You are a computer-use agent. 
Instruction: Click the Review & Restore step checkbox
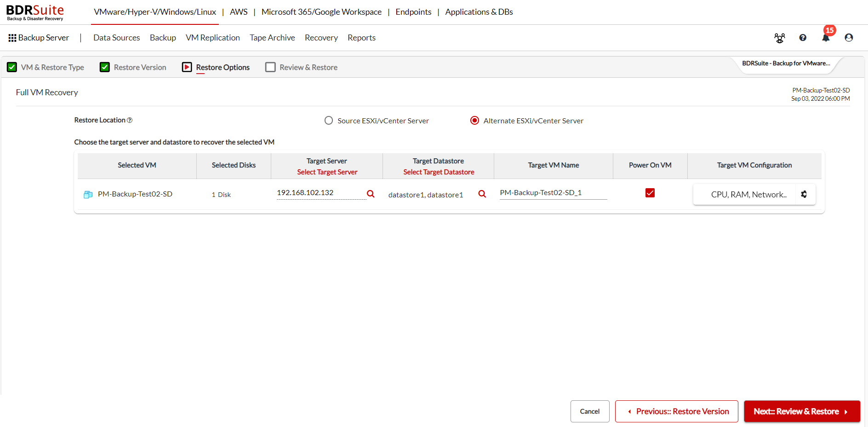(x=270, y=67)
